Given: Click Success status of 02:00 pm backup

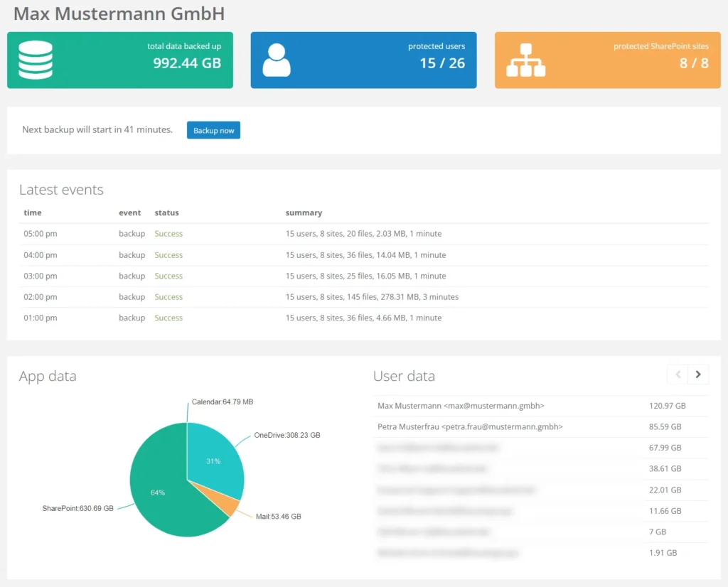Looking at the screenshot, I should click(x=168, y=297).
